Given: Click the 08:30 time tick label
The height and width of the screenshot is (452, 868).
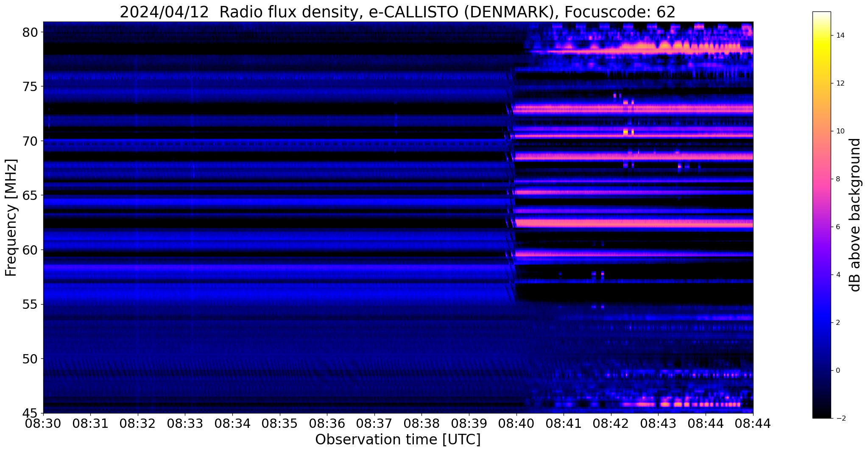Looking at the screenshot, I should (43, 423).
